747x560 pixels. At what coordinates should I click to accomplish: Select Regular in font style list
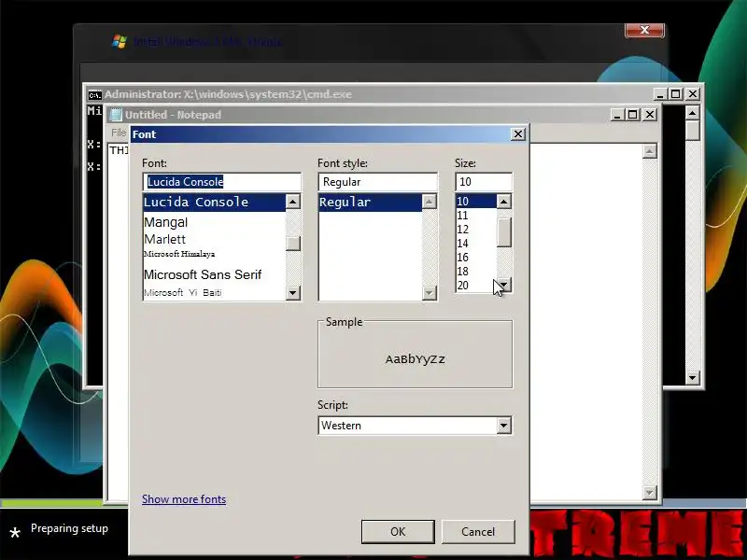pos(370,202)
